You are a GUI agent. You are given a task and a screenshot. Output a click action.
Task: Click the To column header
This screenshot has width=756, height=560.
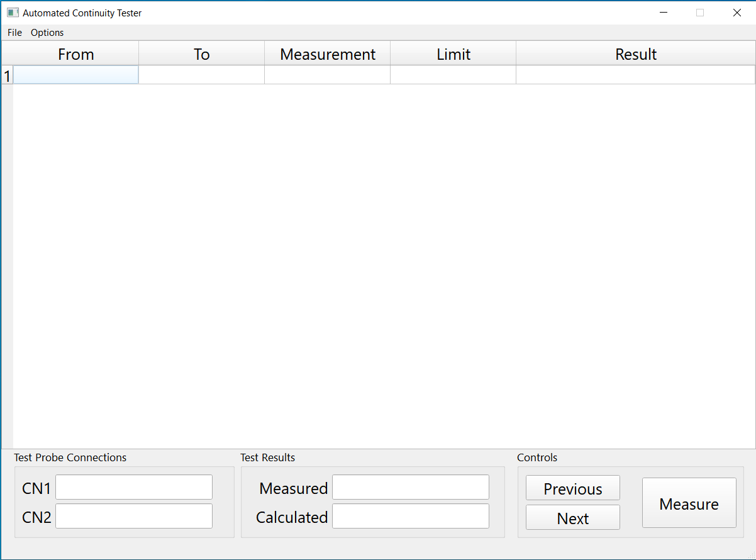click(201, 54)
